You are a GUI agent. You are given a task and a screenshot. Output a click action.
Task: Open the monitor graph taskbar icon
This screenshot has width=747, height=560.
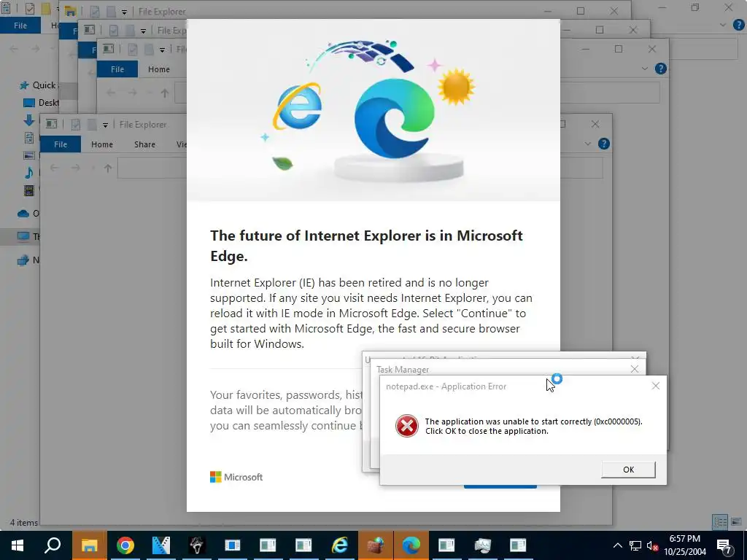tap(483, 545)
